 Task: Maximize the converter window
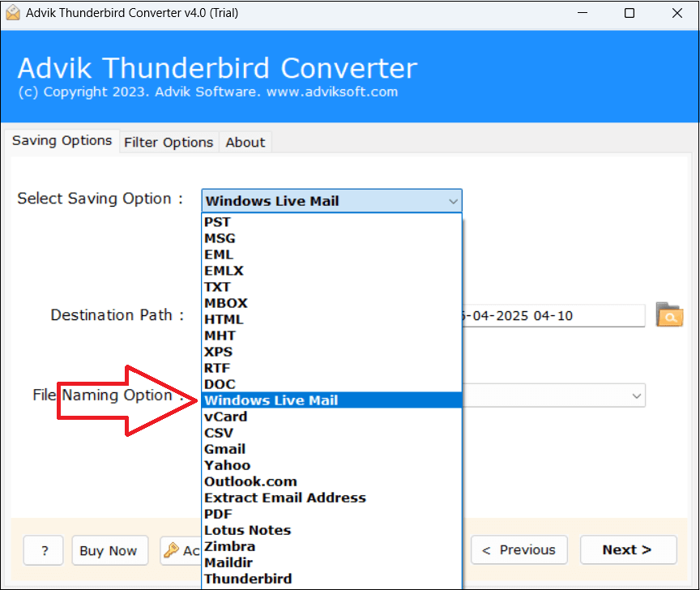629,13
